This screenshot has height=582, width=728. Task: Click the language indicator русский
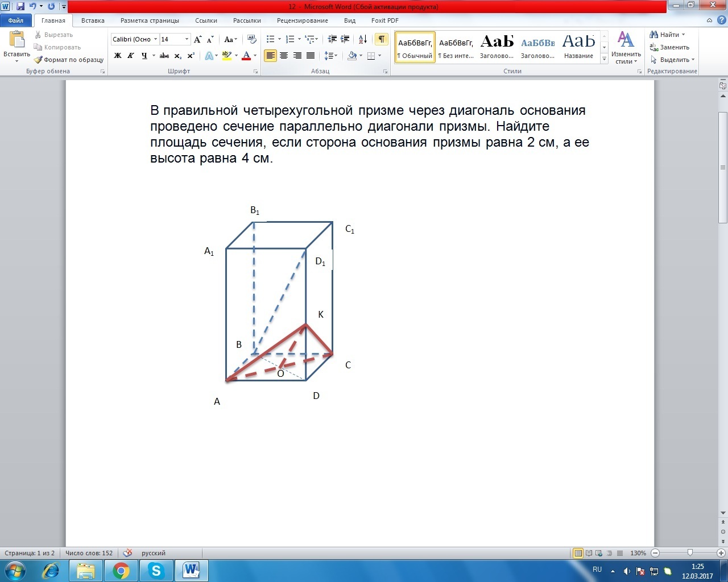click(154, 553)
